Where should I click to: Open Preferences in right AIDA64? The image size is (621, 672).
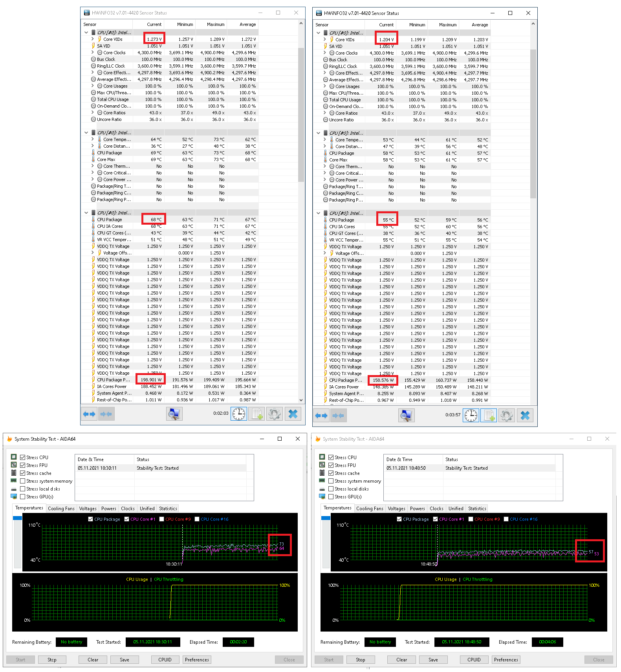(506, 660)
